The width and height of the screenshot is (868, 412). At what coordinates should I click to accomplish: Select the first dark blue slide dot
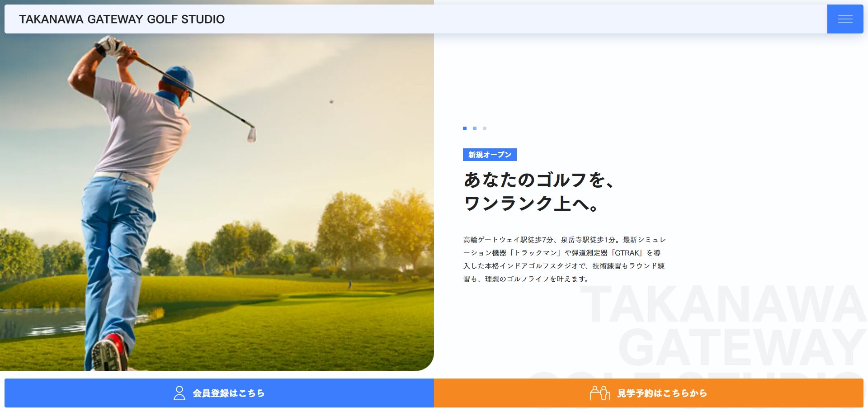pyautogui.click(x=465, y=128)
